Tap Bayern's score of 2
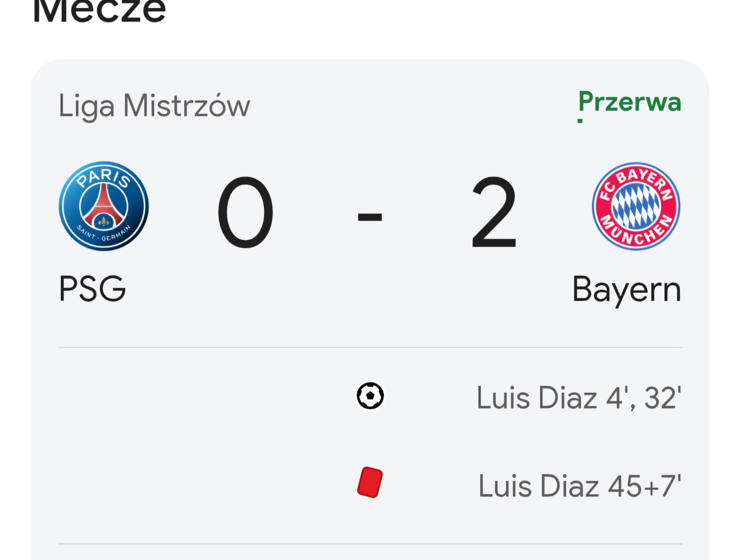The image size is (740, 560). pyautogui.click(x=494, y=212)
